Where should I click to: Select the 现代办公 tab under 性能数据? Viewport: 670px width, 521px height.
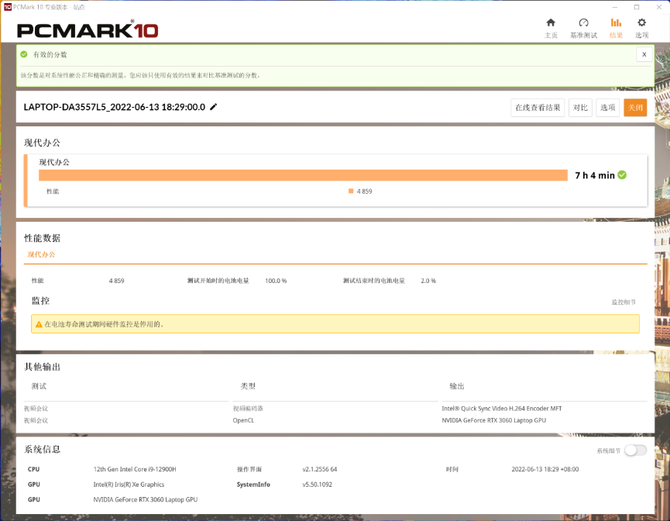pos(41,255)
